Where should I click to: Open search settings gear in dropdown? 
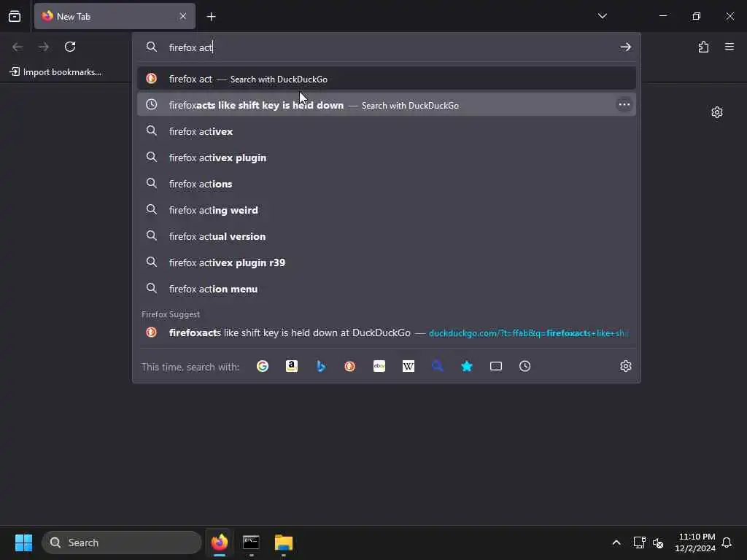tap(625, 366)
